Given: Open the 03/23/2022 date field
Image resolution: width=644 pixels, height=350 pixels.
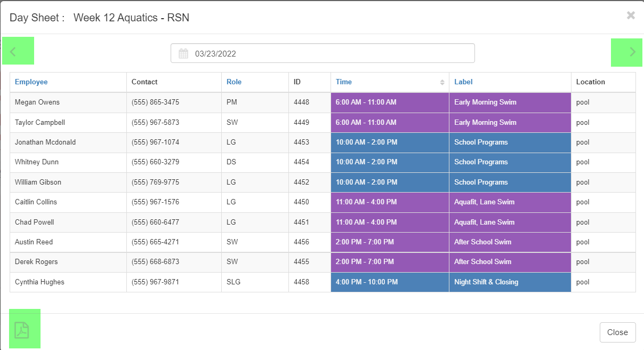Looking at the screenshot, I should (323, 53).
